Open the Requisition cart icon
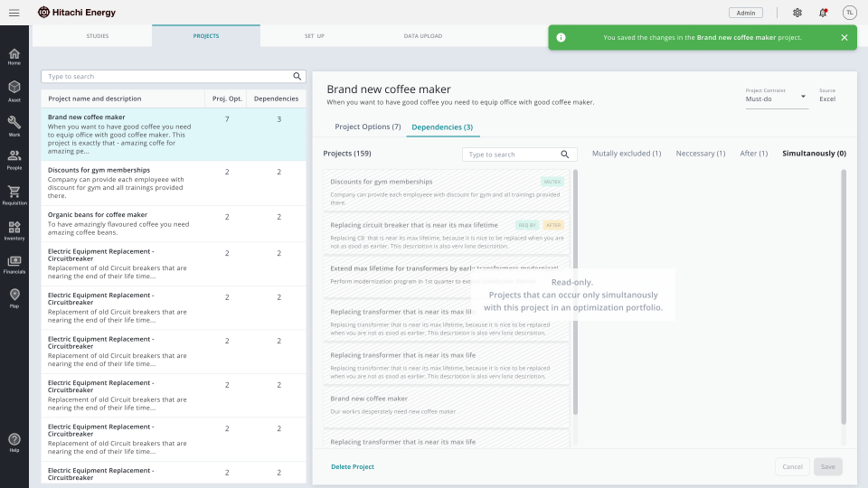The width and height of the screenshot is (868, 488). coord(14,194)
